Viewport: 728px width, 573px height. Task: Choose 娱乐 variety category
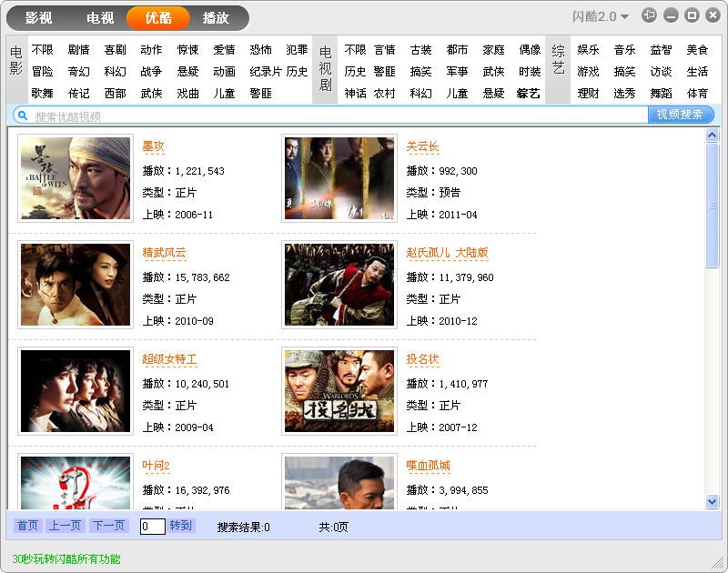click(x=588, y=50)
